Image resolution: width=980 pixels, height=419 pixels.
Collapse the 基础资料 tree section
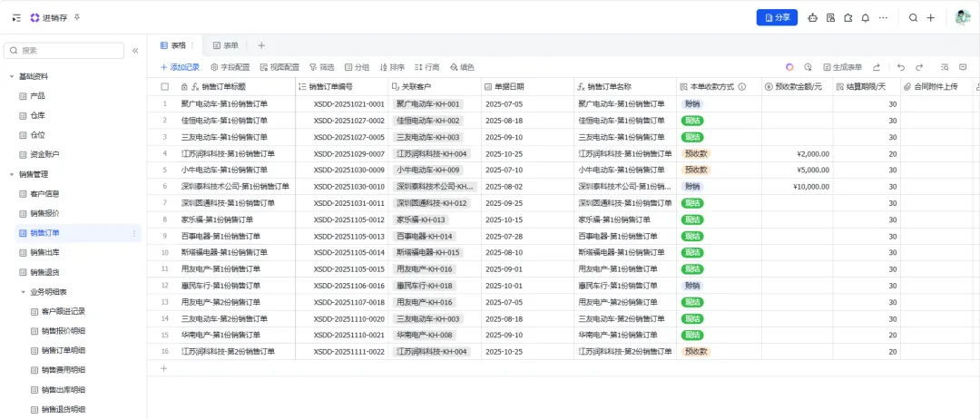point(11,77)
